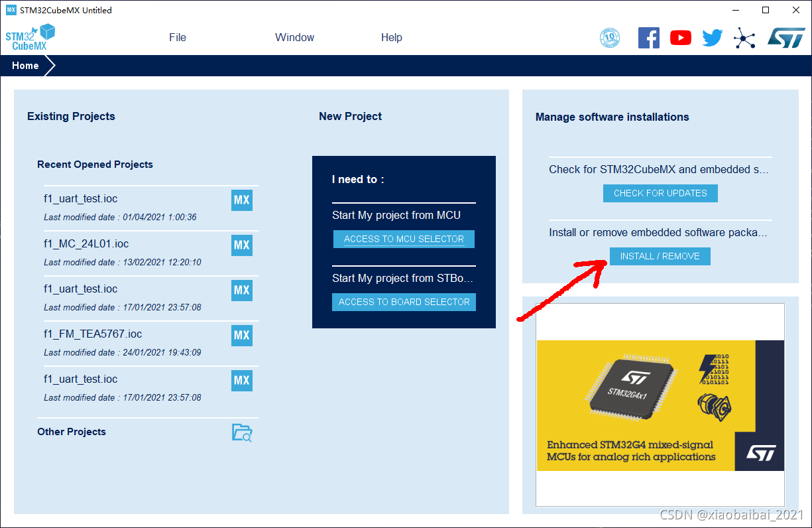Click the ST community network icon
This screenshot has width=812, height=528.
click(744, 38)
